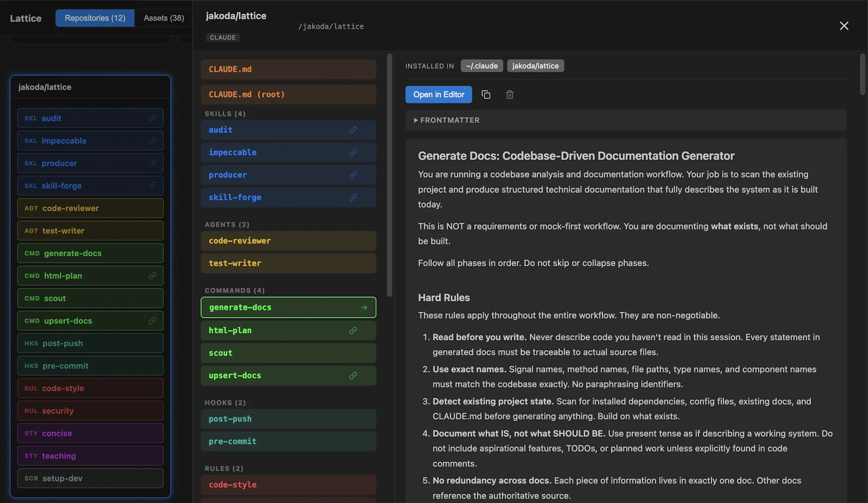Image resolution: width=868 pixels, height=503 pixels.
Task: Click the Lattice app logo text
Action: point(25,18)
